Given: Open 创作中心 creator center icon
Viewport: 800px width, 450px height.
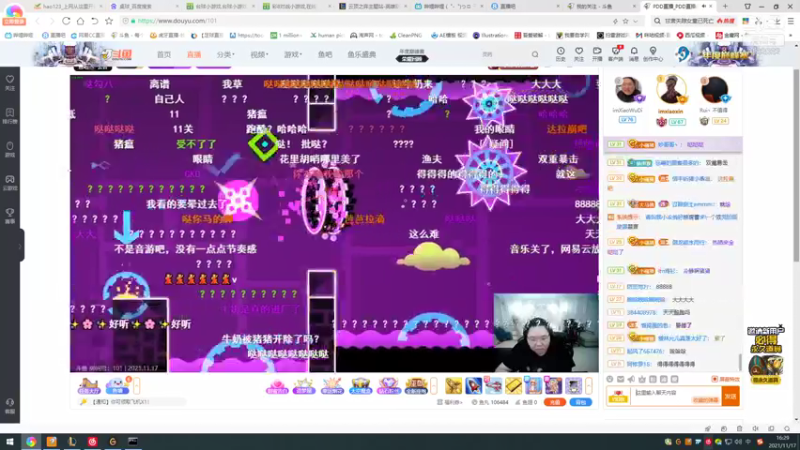Looking at the screenshot, I should (653, 54).
